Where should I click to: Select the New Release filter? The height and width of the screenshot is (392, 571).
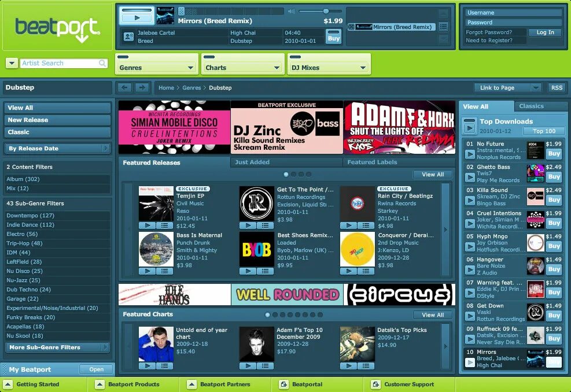tap(57, 120)
